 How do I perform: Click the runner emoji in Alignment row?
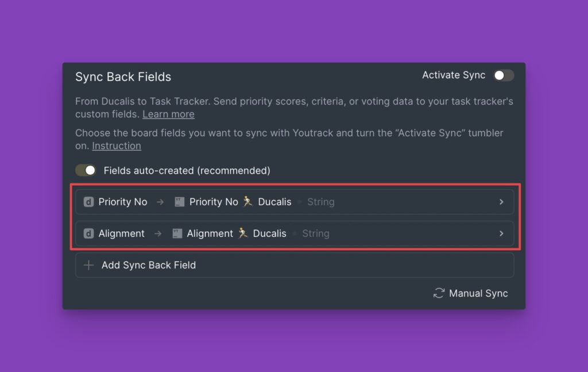pyautogui.click(x=243, y=233)
